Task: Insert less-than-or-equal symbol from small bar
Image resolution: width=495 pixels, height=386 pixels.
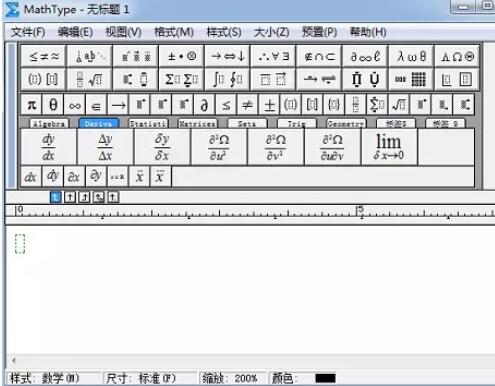Action: (x=226, y=105)
